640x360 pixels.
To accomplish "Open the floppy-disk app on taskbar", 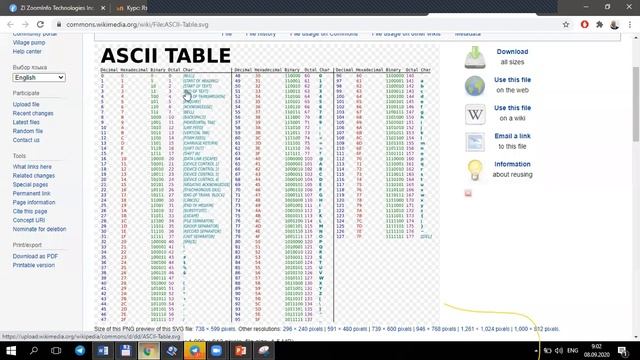I will pos(126,351).
